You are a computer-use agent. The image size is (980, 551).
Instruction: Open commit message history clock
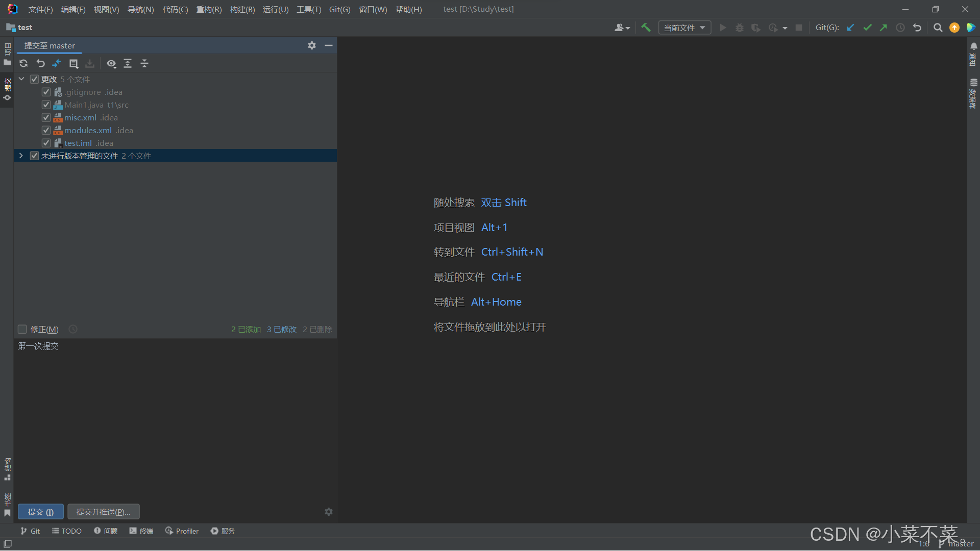click(x=73, y=329)
